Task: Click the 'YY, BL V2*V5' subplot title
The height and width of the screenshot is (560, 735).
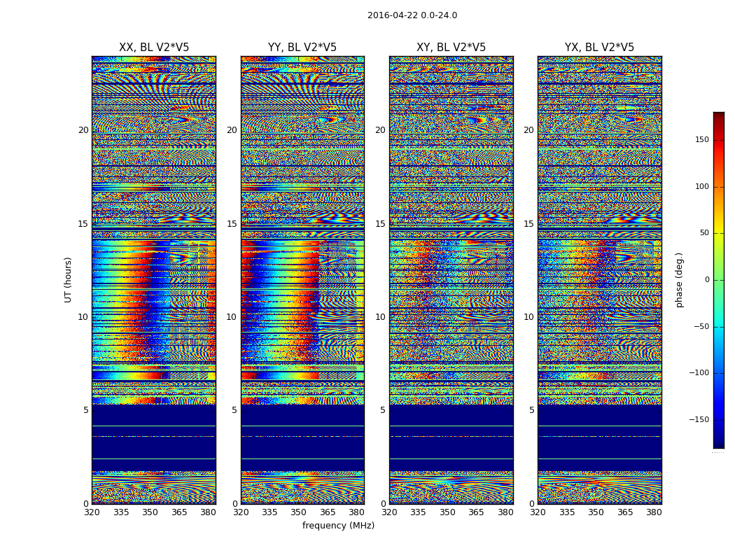Action: (302, 48)
